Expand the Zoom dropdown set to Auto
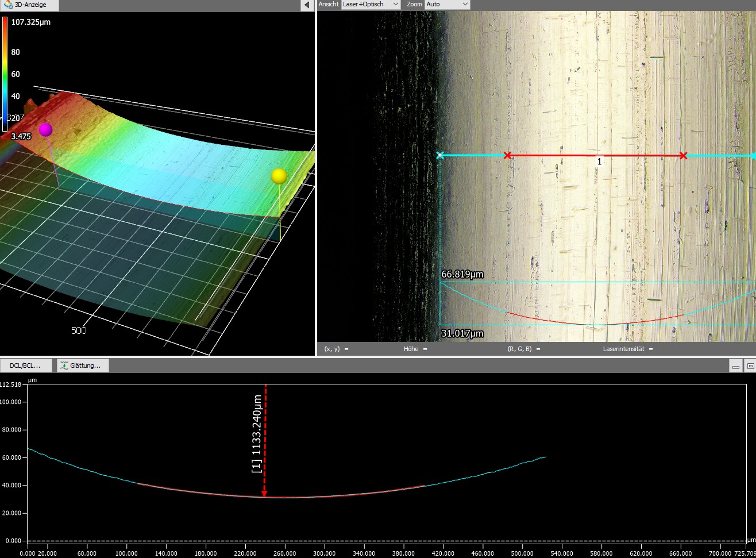The width and height of the screenshot is (756, 558). [x=447, y=4]
